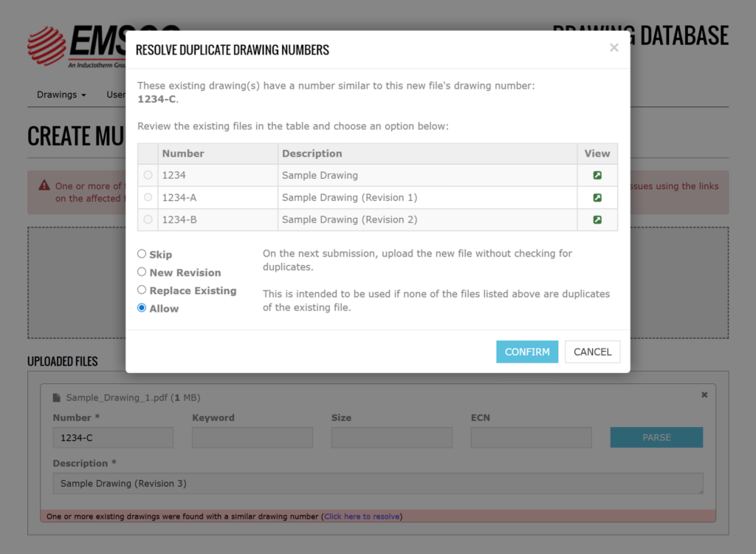756x554 pixels.
Task: Click the document icon beside Sample_Drawing_1.pdf
Action: (57, 397)
